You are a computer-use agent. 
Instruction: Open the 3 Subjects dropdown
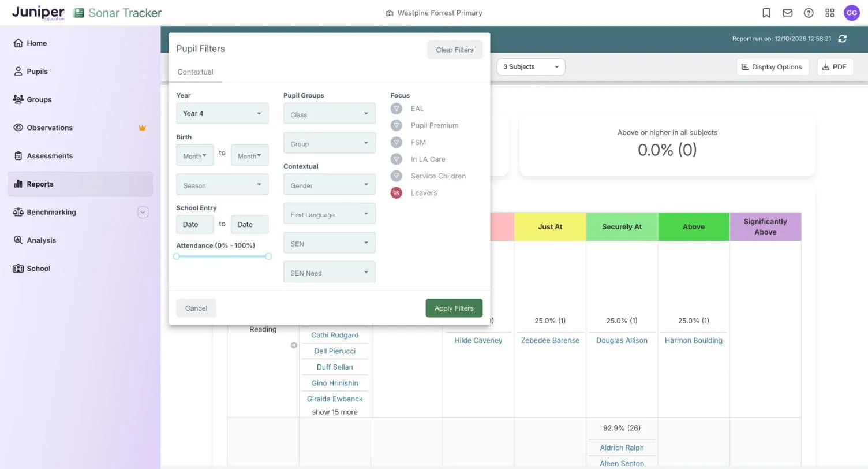pos(531,67)
